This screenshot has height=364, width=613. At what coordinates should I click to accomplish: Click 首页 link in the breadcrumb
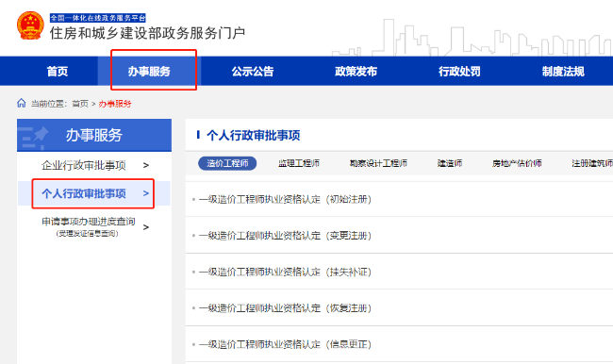point(80,104)
